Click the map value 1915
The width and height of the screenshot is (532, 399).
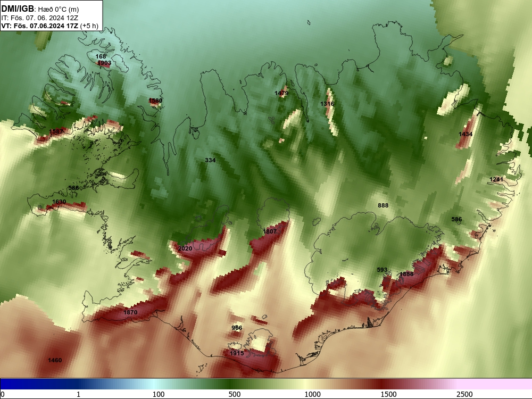pos(237,353)
